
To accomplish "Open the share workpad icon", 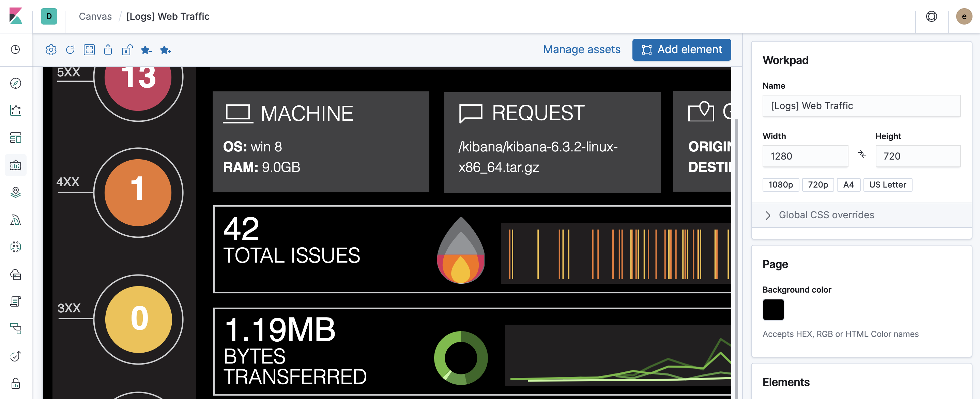I will click(108, 50).
